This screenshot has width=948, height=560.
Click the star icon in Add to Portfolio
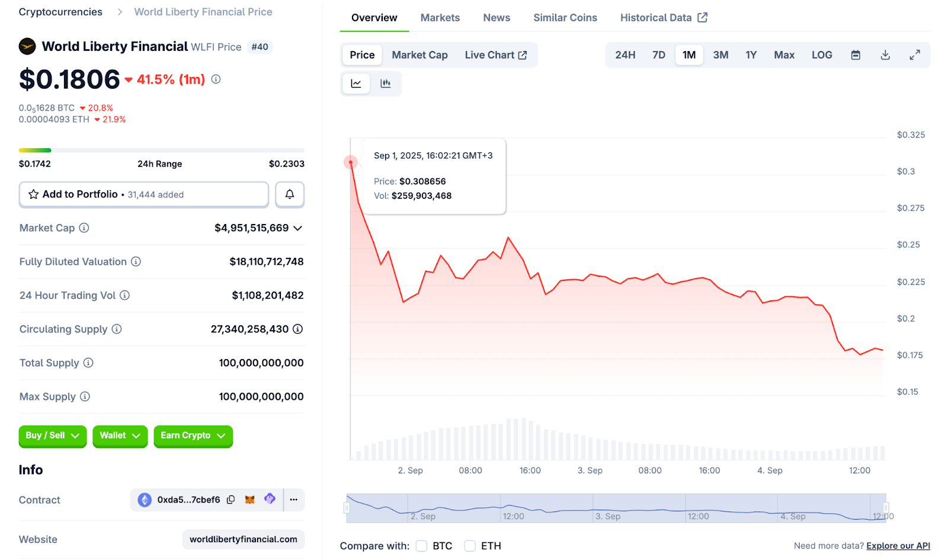[34, 194]
